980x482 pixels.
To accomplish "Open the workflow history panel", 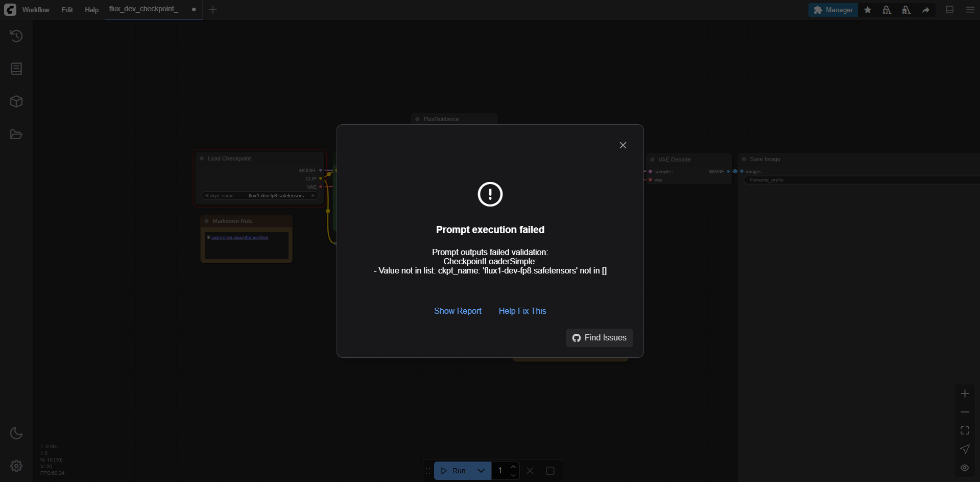I will point(16,36).
